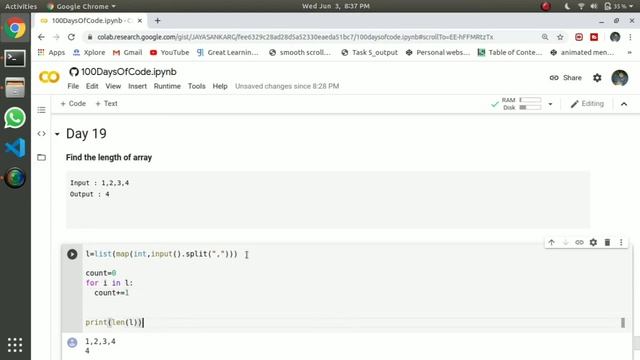The image size is (640, 360).
Task: Launch Terminal from the Ubuntu dock
Action: 15,58
